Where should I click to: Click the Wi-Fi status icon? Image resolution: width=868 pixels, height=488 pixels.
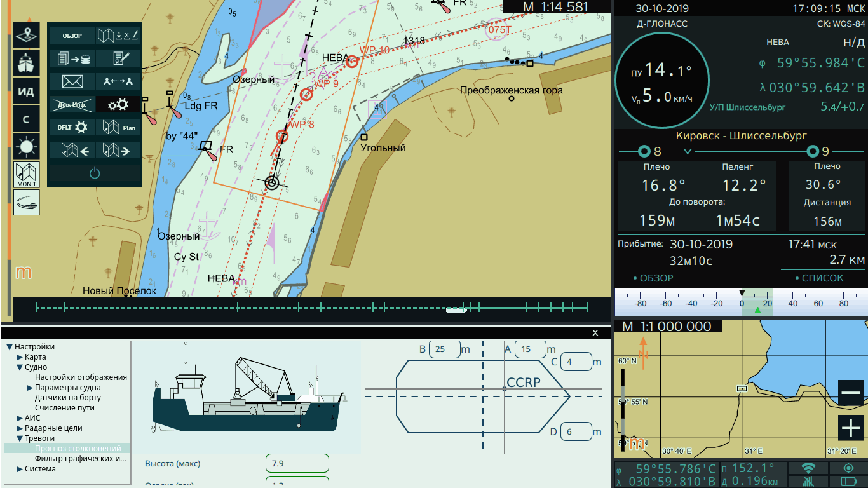[808, 468]
